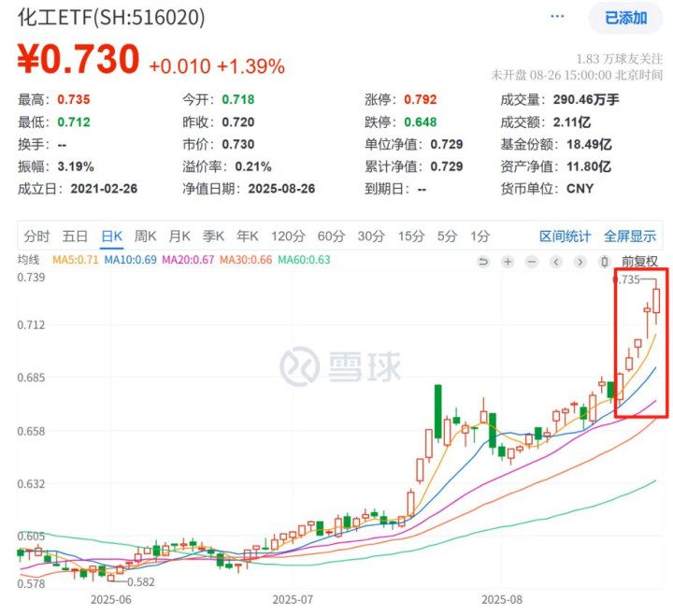
Task: Switch to 五日 chart tab
Action: pyautogui.click(x=75, y=236)
